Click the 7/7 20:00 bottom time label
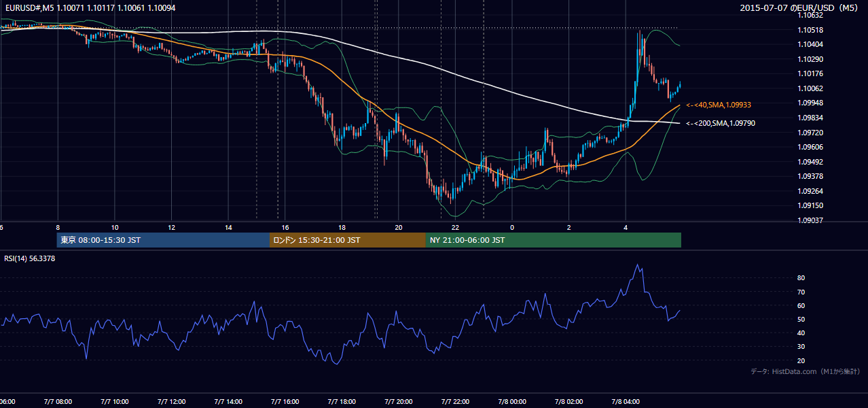868x408 pixels. tap(399, 402)
